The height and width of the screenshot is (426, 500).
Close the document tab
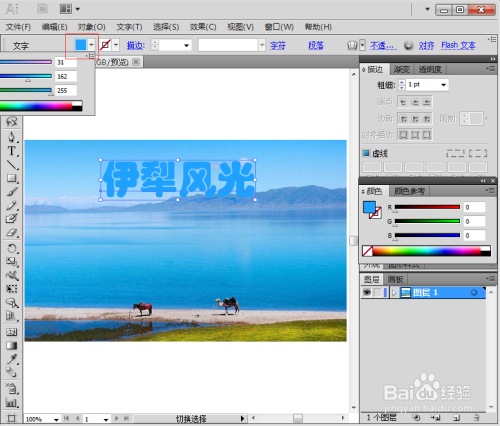pyautogui.click(x=136, y=62)
